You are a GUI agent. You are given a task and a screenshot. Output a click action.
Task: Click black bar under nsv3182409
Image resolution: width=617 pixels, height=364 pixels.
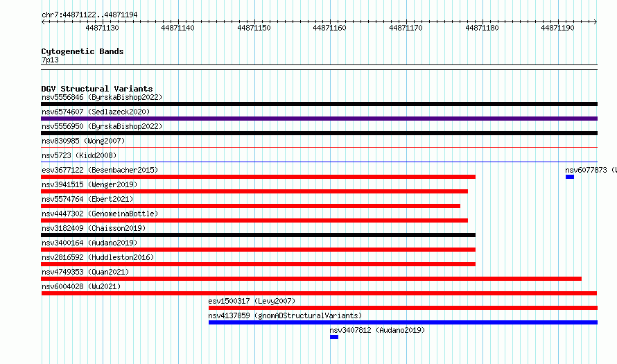point(258,235)
